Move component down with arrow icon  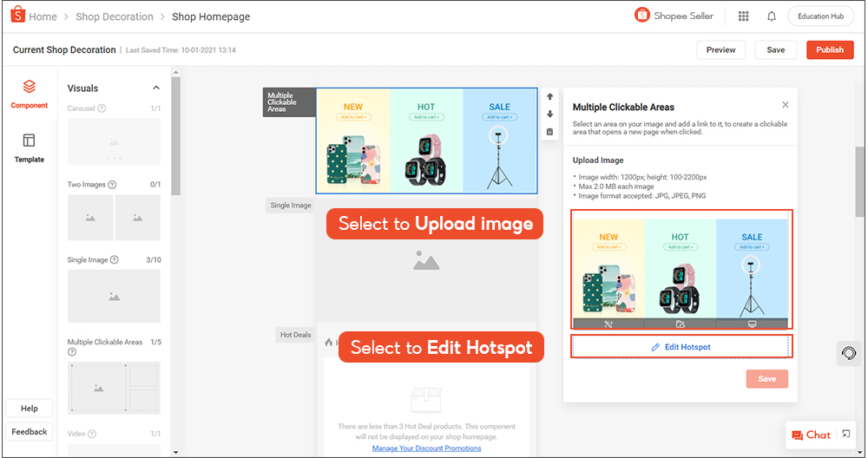[x=549, y=114]
